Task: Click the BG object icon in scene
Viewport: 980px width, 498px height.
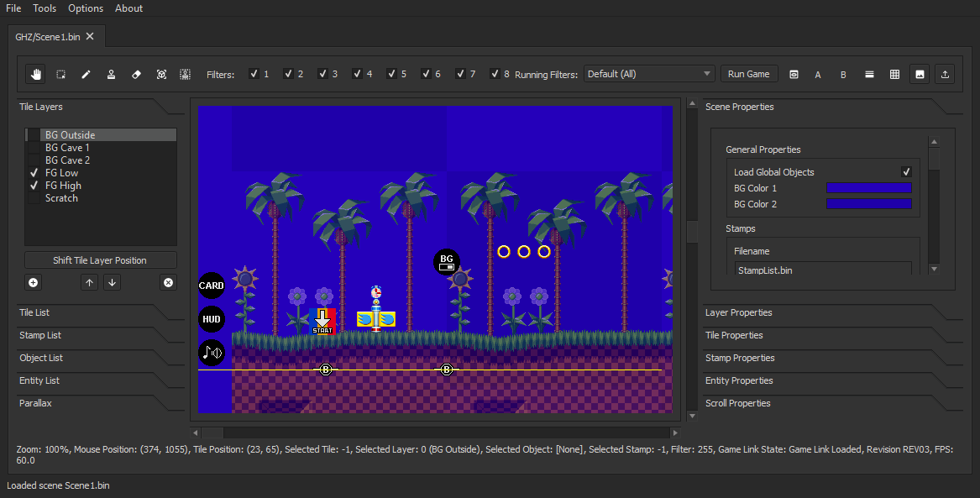Action: click(447, 262)
